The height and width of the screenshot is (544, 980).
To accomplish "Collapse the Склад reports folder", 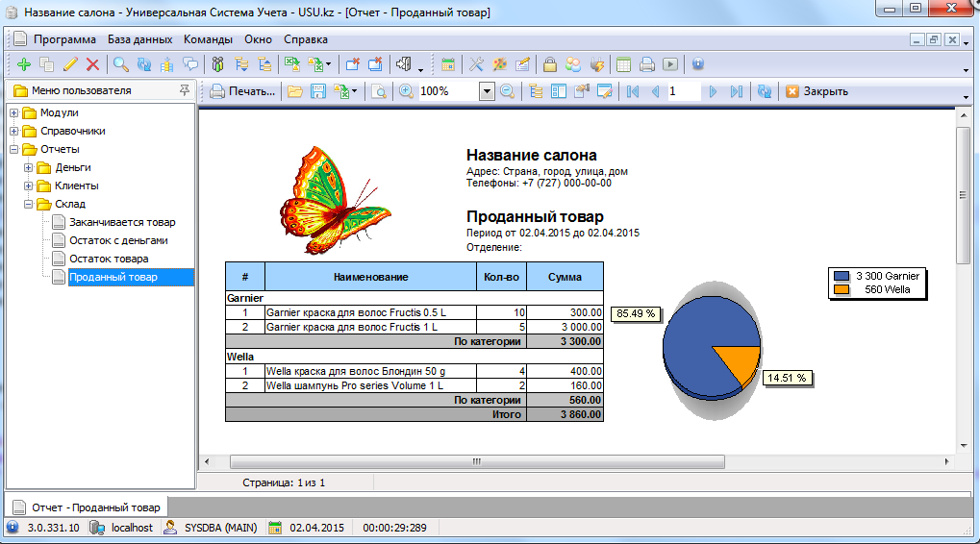I will coord(28,204).
